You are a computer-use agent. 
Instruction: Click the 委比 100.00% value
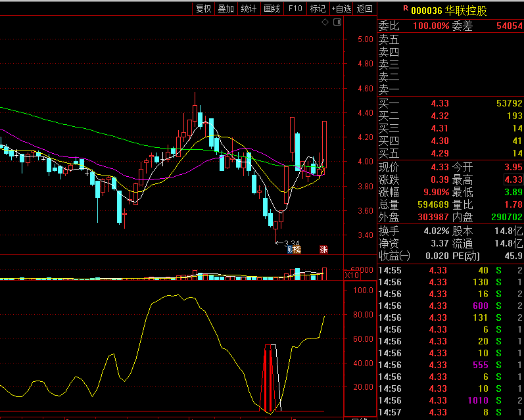click(x=431, y=26)
